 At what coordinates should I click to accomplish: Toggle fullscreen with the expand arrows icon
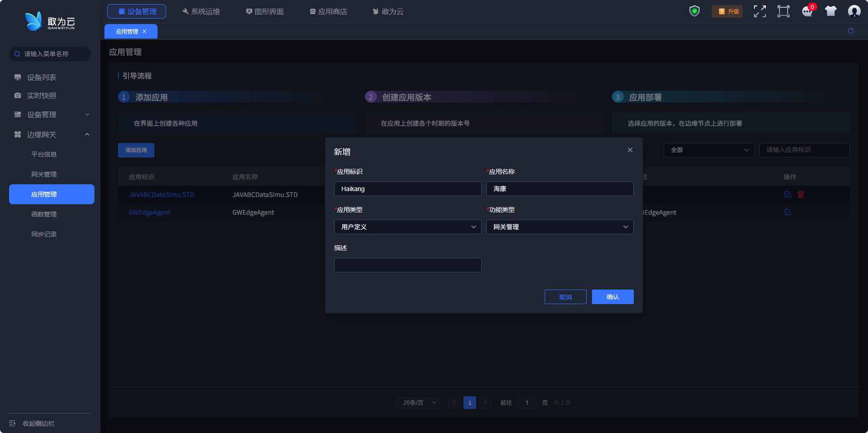coord(759,11)
